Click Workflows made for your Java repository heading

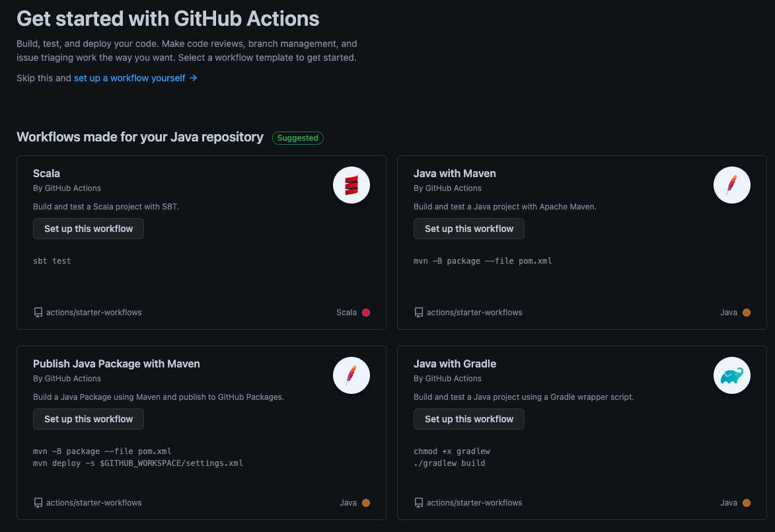[140, 137]
